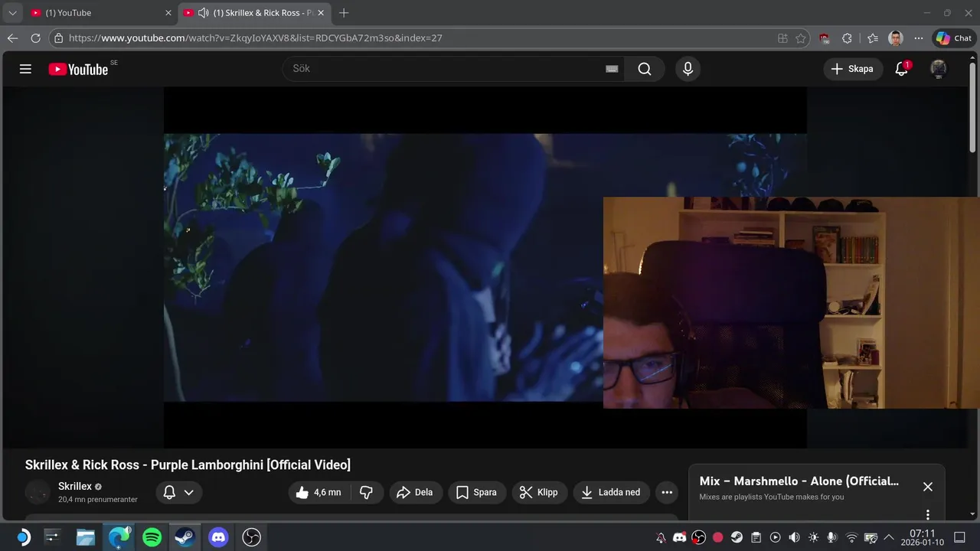
Task: Expand hidden system tray icons arrow
Action: pyautogui.click(x=889, y=538)
